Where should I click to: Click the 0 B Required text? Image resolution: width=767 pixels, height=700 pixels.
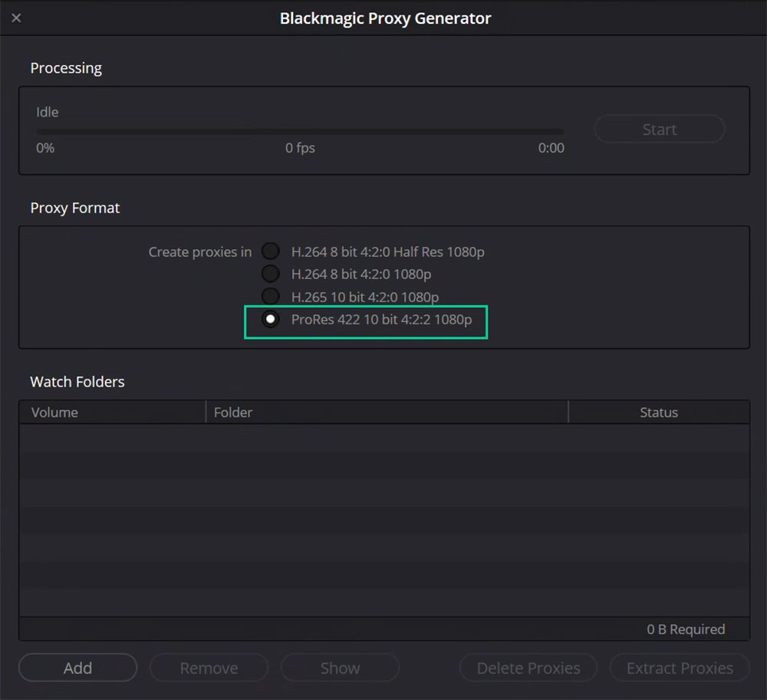685,629
